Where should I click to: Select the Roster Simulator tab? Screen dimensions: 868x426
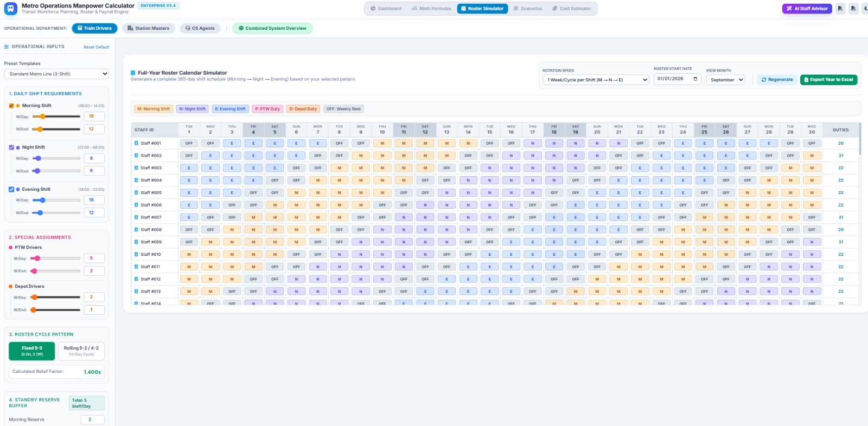[x=482, y=9]
